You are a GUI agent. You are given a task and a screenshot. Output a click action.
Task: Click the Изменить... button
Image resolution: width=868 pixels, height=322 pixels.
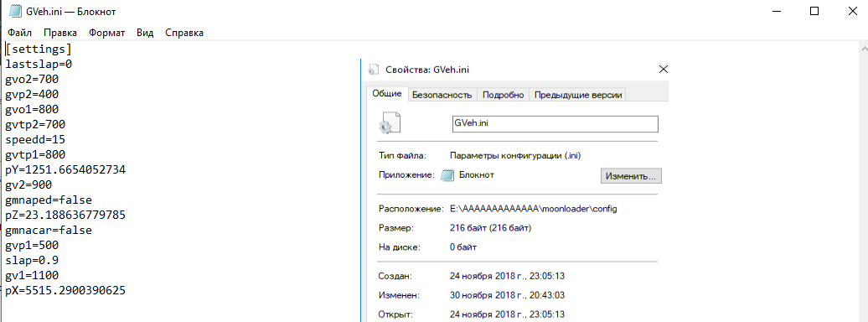[x=631, y=176]
